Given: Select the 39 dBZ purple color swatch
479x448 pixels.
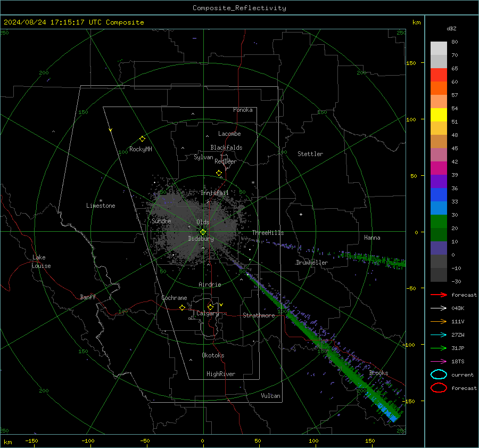Looking at the screenshot, I should coord(439,181).
